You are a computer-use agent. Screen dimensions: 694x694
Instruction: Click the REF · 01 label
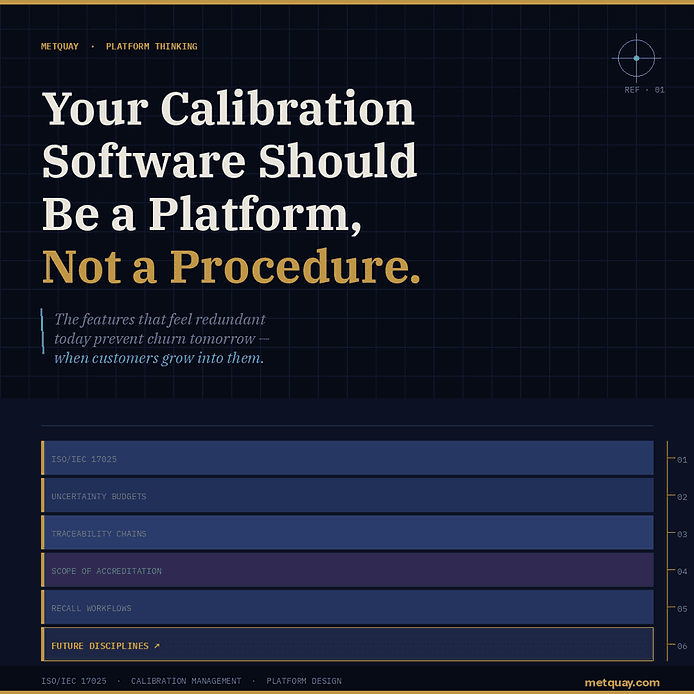(x=644, y=90)
